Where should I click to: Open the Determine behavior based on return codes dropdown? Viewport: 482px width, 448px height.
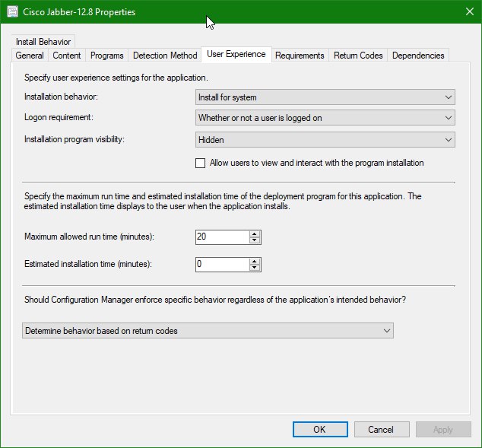(208, 331)
